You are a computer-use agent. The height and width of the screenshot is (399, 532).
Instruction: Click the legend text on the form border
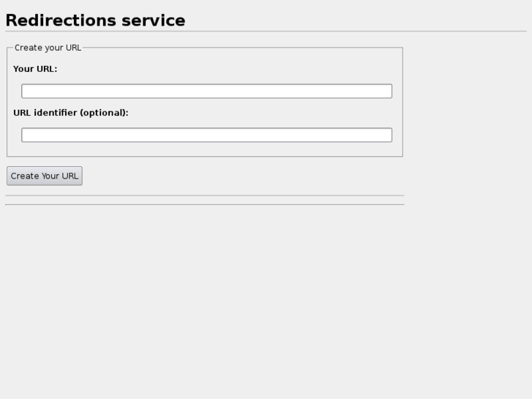[48, 48]
